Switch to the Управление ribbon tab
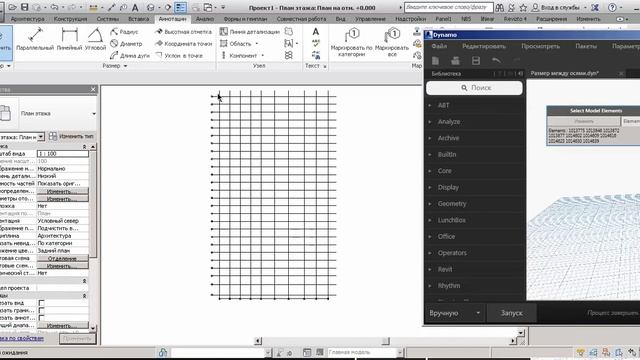 click(370, 19)
